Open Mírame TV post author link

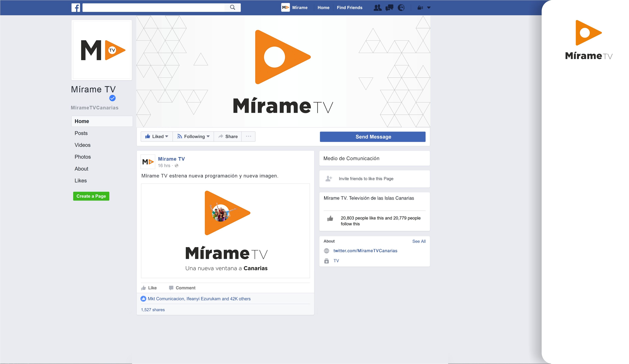(x=171, y=159)
